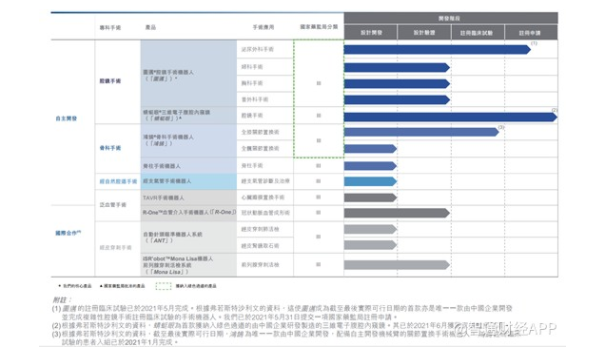
Task: Click the light blue 經支氣管 progress bar
Action: (x=370, y=181)
